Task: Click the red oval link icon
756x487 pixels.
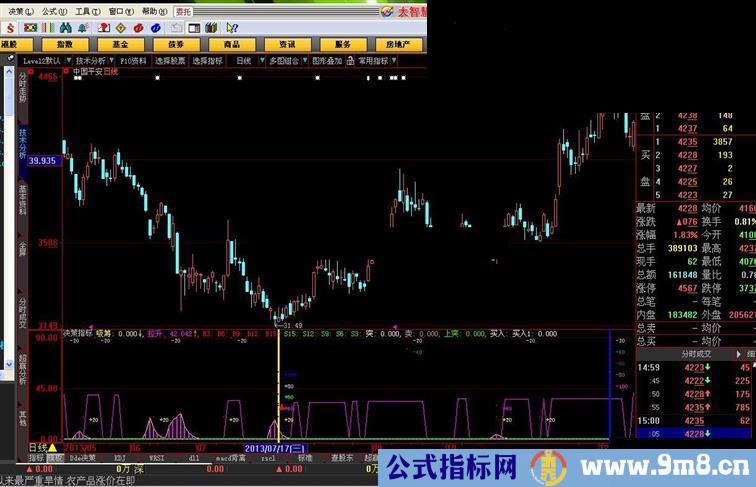Action: (139, 27)
